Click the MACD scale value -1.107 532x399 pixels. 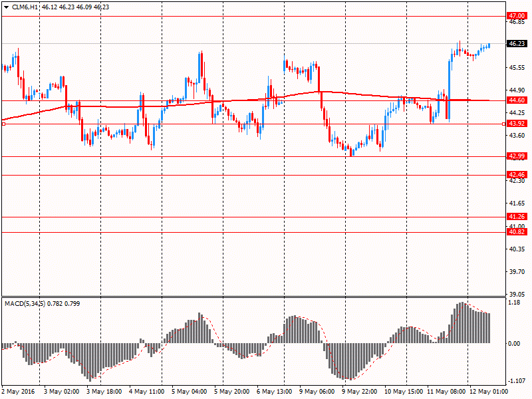click(516, 380)
